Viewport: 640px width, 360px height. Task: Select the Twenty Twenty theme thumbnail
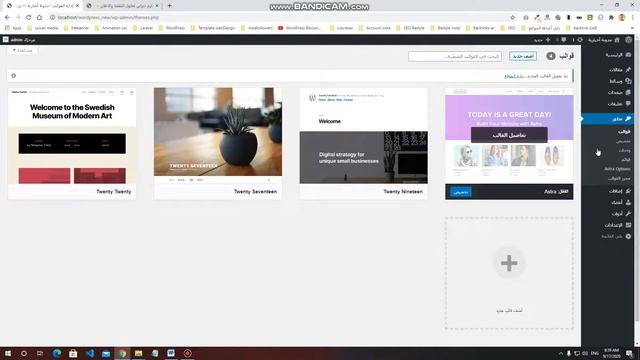point(72,136)
